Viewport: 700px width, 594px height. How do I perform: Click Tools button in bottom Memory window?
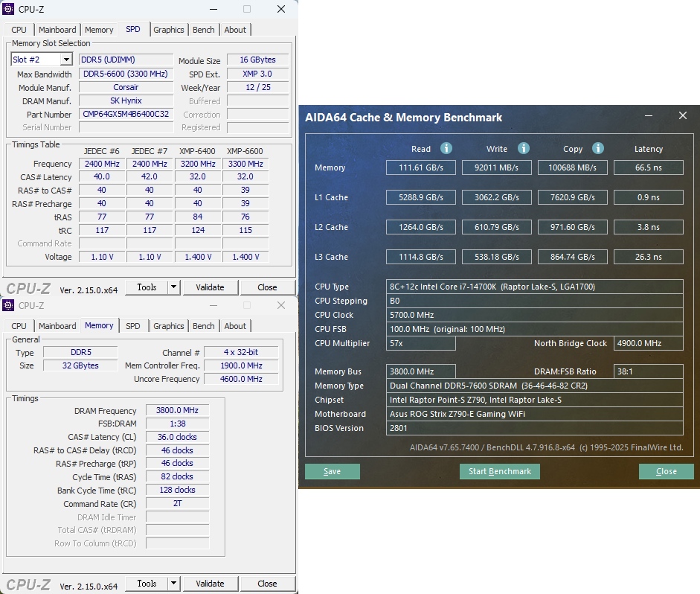[147, 584]
